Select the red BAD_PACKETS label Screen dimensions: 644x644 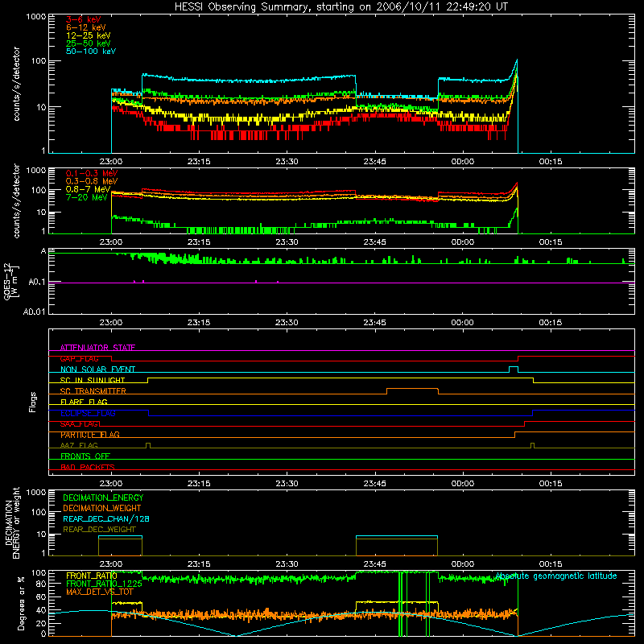click(88, 467)
